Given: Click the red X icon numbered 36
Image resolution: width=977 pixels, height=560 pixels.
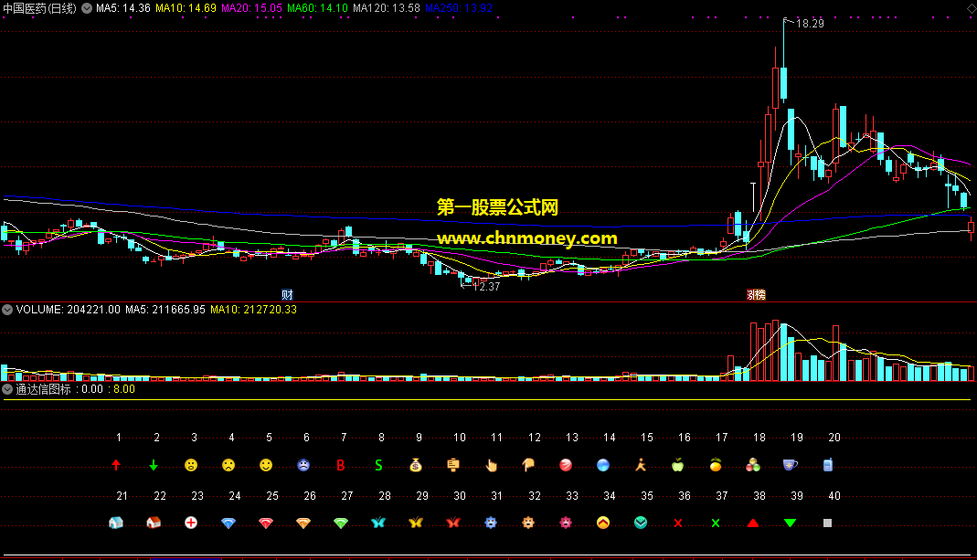Looking at the screenshot, I should coord(678,523).
